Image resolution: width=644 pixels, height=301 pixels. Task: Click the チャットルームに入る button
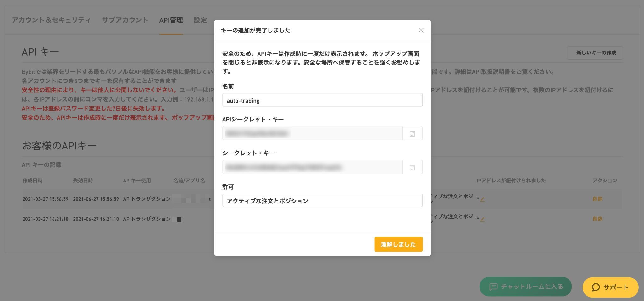point(525,287)
